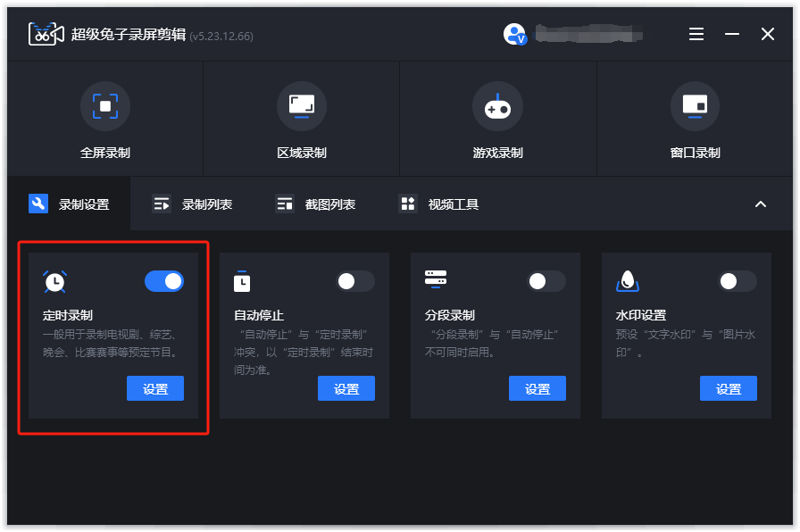The height and width of the screenshot is (532, 800).
Task: Go to the 视频工具 tab
Action: pos(439,204)
